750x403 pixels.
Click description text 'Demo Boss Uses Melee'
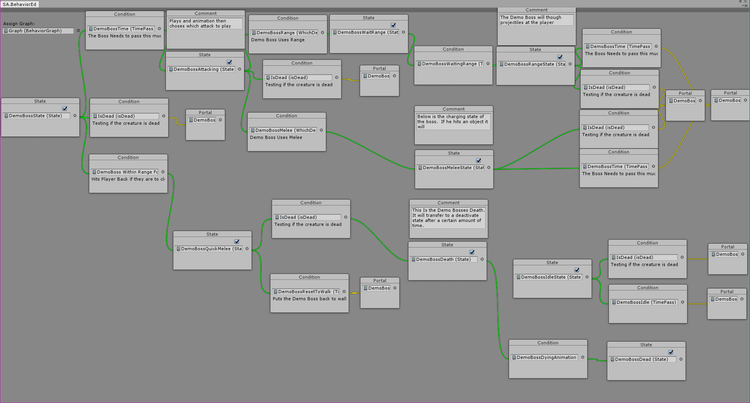[x=276, y=137]
